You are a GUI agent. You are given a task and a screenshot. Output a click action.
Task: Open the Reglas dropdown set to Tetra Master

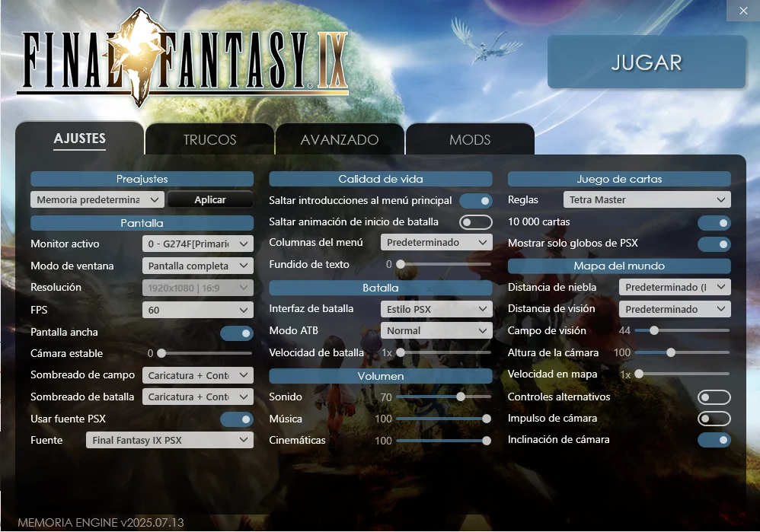(x=647, y=199)
